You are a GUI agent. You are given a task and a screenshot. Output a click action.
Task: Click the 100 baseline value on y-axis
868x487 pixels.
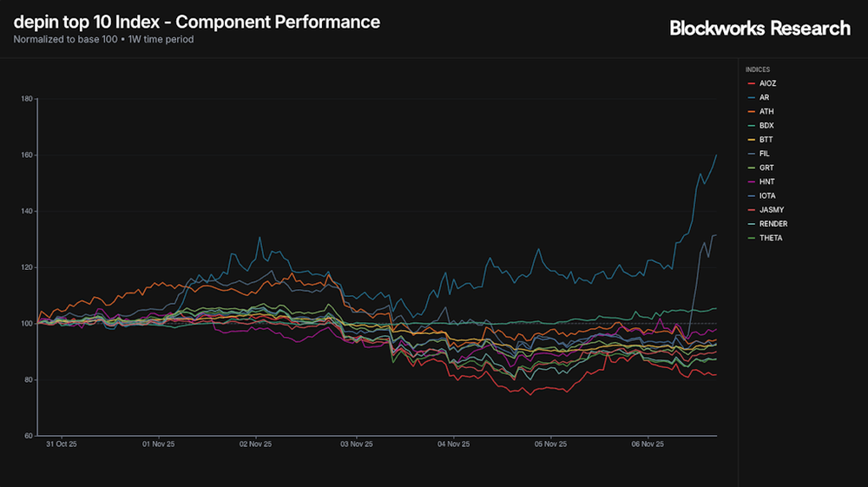(x=27, y=324)
